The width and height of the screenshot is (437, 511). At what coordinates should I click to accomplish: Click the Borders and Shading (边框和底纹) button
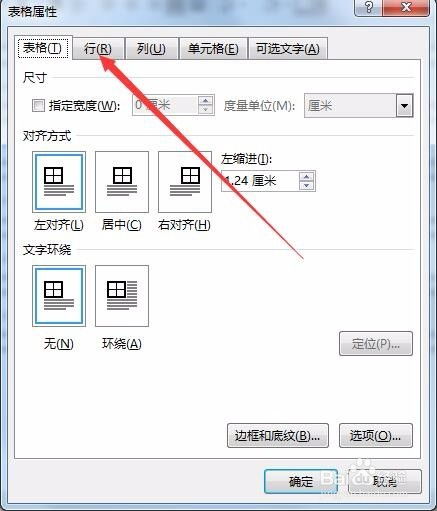coord(278,435)
